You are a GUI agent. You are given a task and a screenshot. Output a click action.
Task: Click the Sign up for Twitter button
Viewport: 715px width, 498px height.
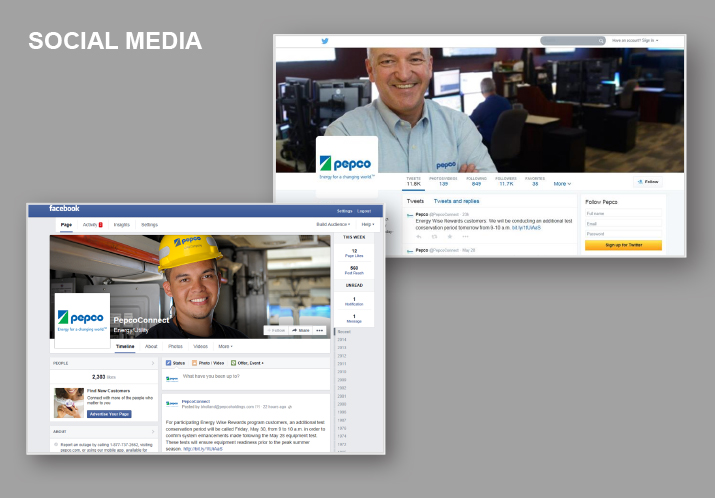tap(623, 245)
